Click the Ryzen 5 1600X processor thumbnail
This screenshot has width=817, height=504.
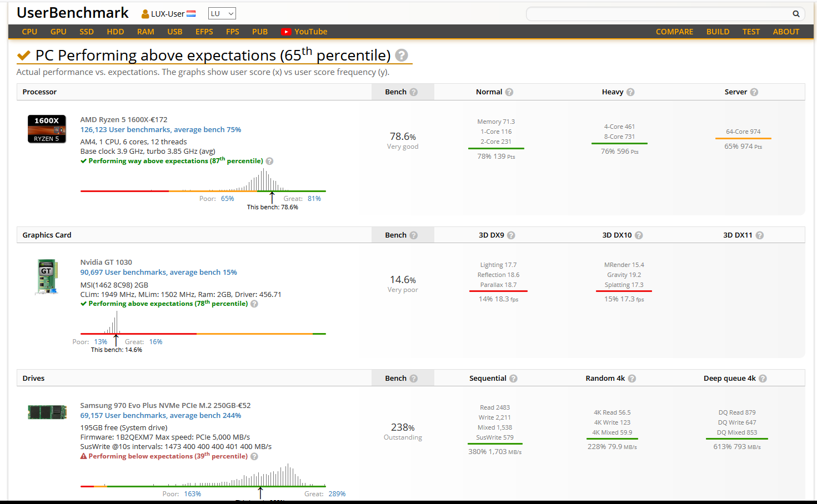click(x=47, y=129)
